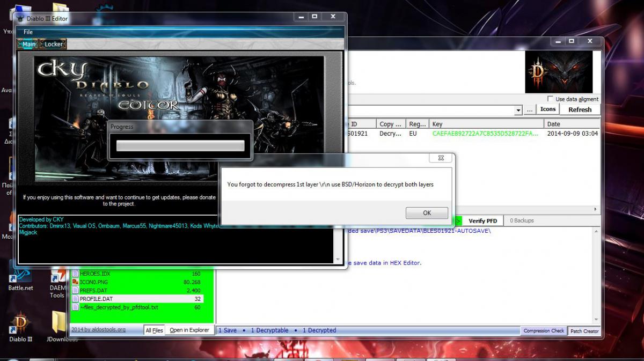Close the error message dialog
Screen dimensions: 644x361
[x=441, y=158]
